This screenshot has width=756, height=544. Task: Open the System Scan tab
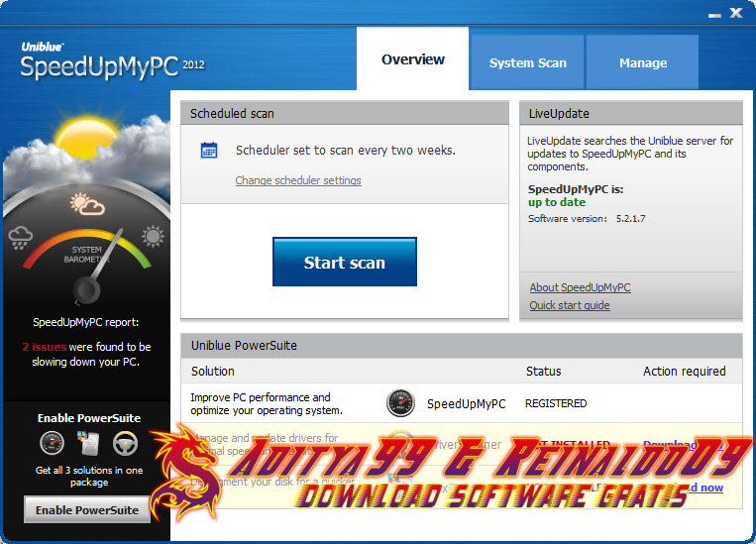point(527,62)
